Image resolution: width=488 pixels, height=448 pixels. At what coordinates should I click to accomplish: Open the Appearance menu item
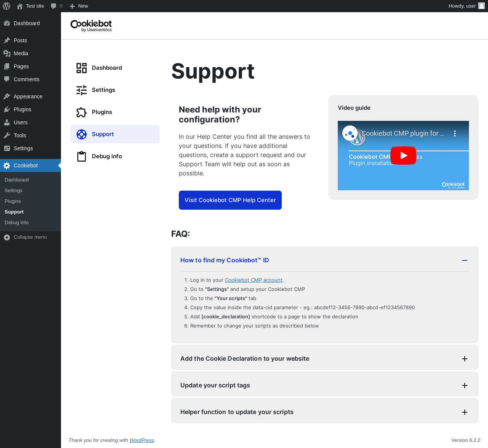point(30,96)
